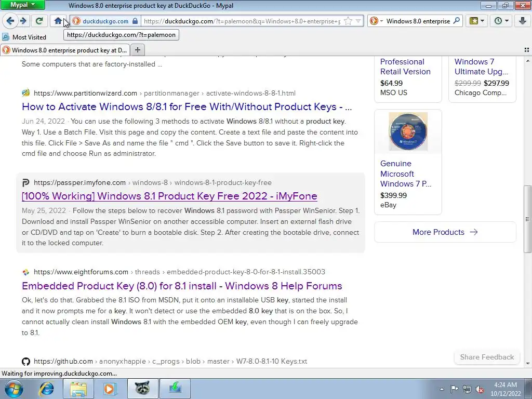532x399 pixels.
Task: Click the passper.imyfone.com URL
Action: (153, 182)
